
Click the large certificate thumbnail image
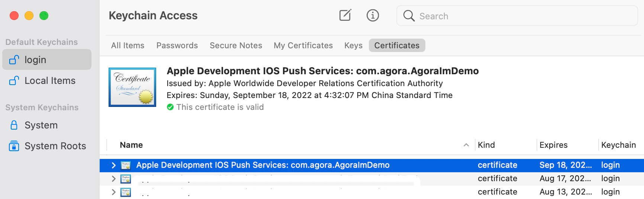(132, 87)
